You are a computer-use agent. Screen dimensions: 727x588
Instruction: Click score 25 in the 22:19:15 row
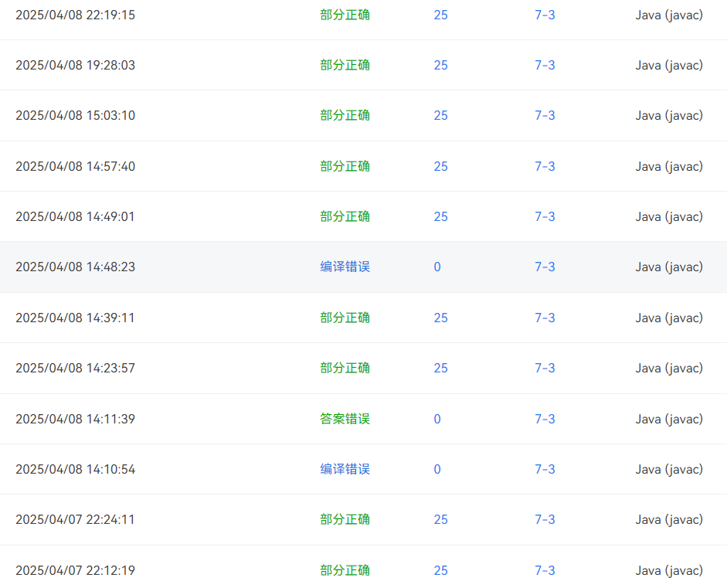[441, 15]
